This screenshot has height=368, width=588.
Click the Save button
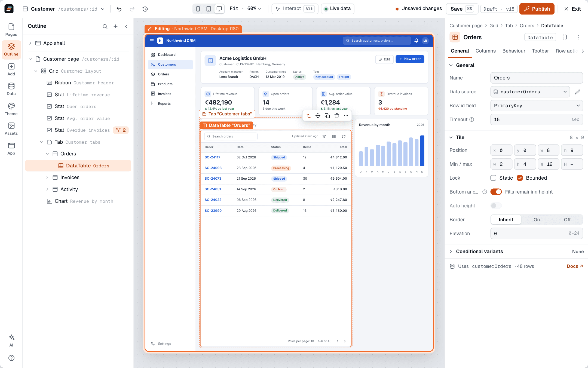coord(462,9)
